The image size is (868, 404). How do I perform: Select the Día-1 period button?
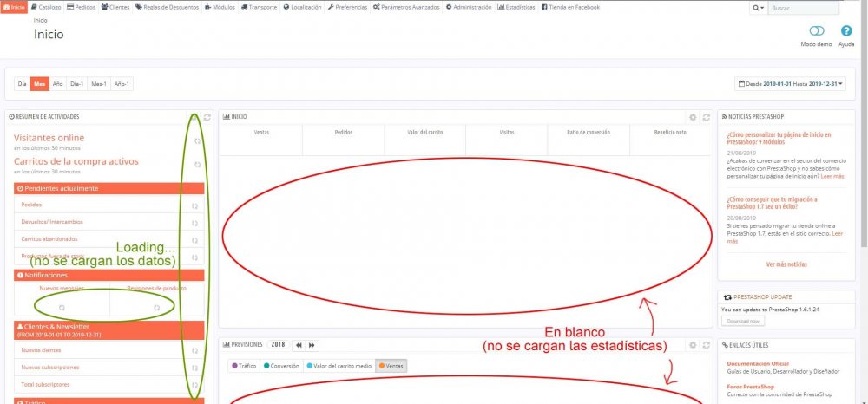tap(77, 84)
